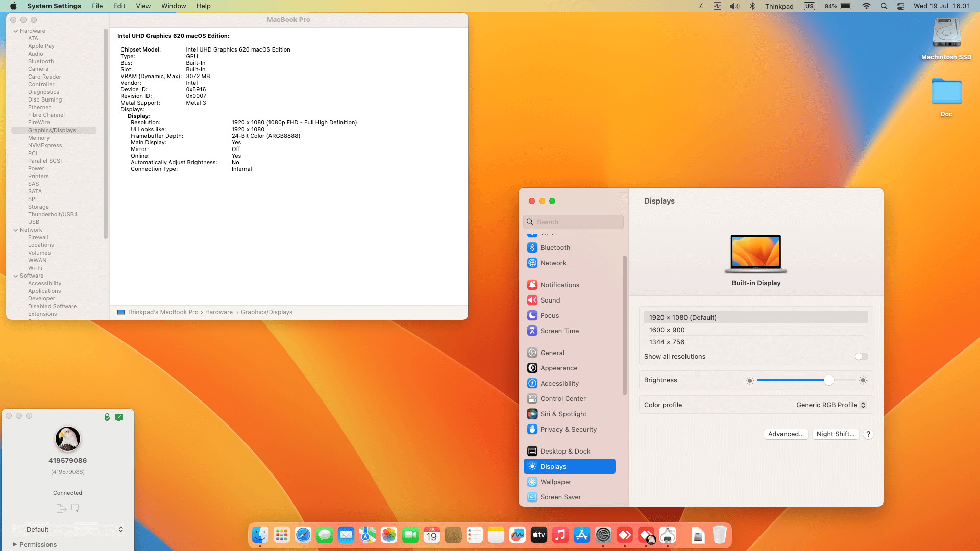Expand the Permissions disclosure triangle
The height and width of the screenshot is (551, 980).
click(15, 544)
